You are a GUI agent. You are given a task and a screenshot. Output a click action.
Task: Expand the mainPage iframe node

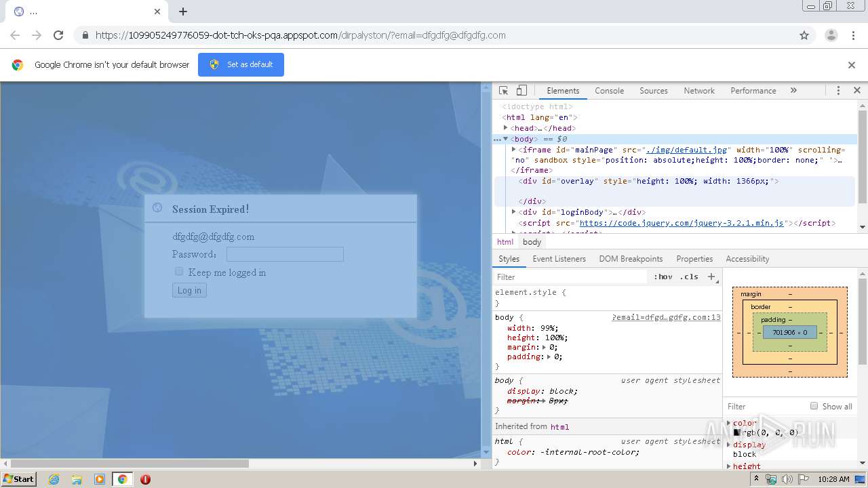tap(513, 150)
